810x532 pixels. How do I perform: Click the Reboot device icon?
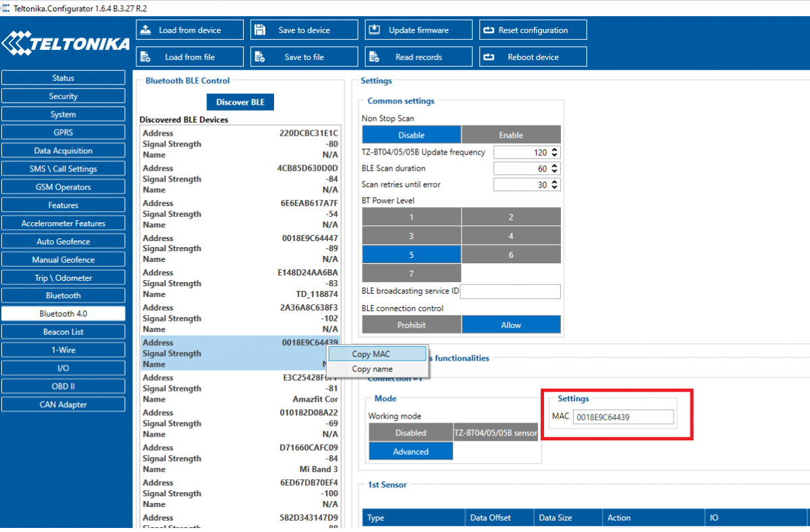point(489,57)
